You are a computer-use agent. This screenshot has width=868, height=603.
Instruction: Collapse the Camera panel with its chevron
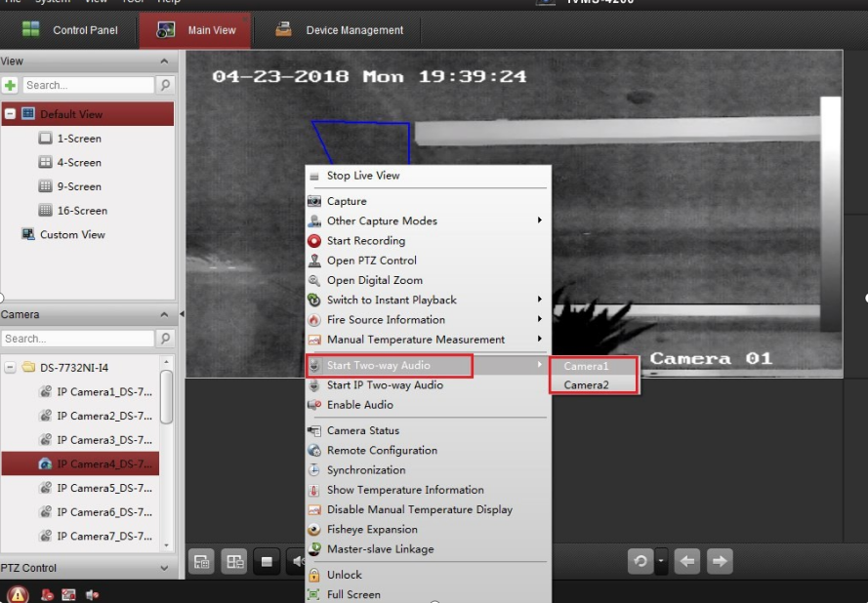coord(164,314)
